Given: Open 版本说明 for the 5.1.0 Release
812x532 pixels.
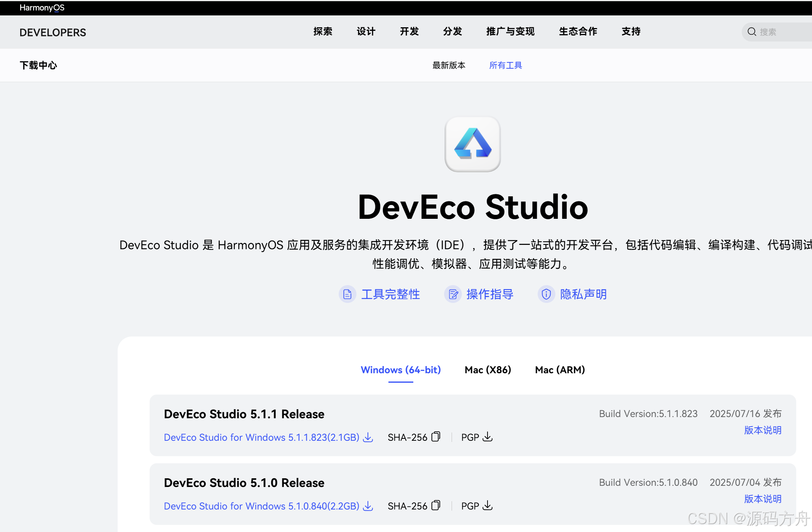Looking at the screenshot, I should (x=763, y=499).
